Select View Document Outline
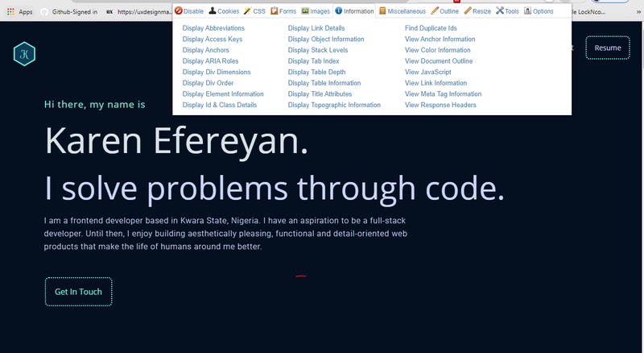 point(439,61)
